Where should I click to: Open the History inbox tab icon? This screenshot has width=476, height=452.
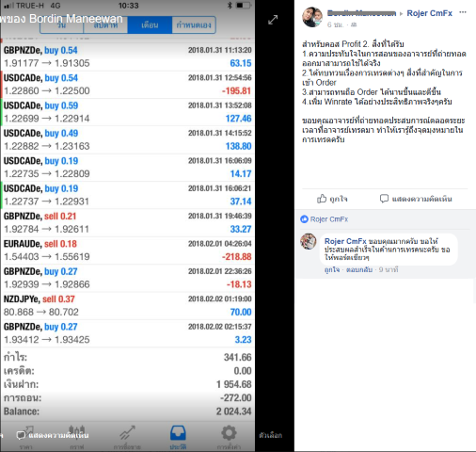178,433
